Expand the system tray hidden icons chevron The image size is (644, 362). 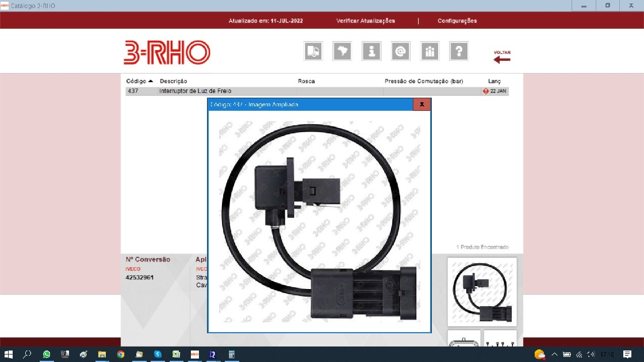(554, 355)
